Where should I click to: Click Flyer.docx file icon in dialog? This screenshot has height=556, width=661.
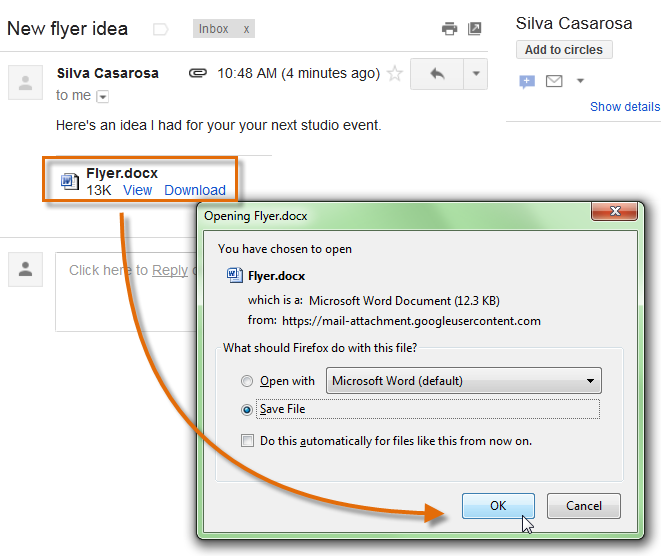235,275
